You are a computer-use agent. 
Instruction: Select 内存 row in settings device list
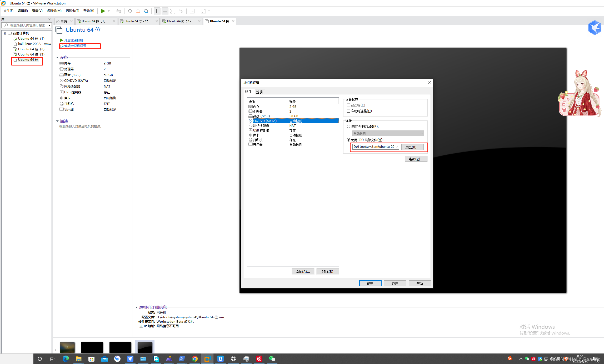[293, 107]
